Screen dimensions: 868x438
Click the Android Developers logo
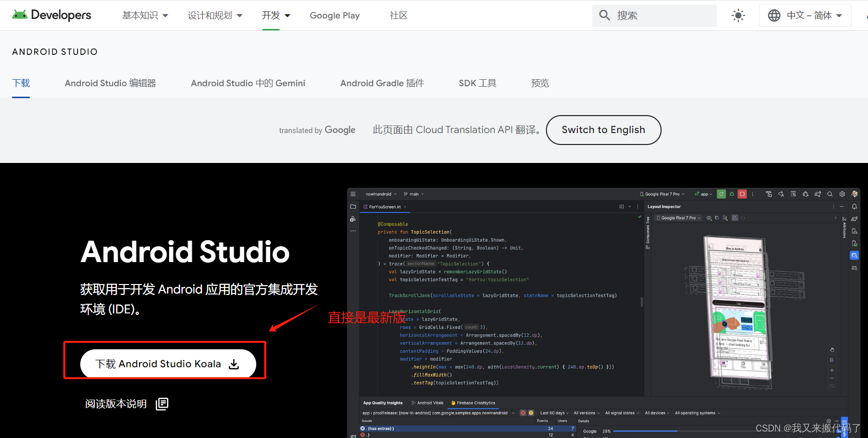tap(52, 15)
